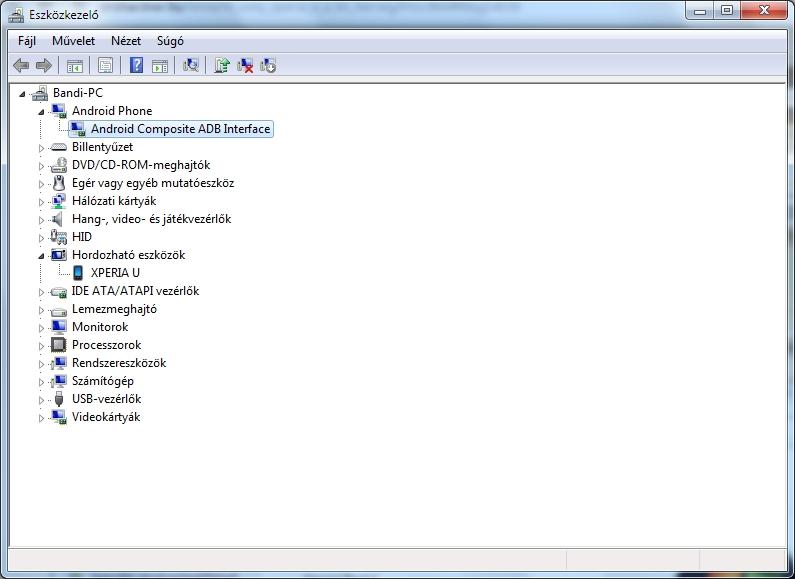Maximize the Eszközkezelő window
Viewport: 795px width, 579px height.
pyautogui.click(x=727, y=11)
